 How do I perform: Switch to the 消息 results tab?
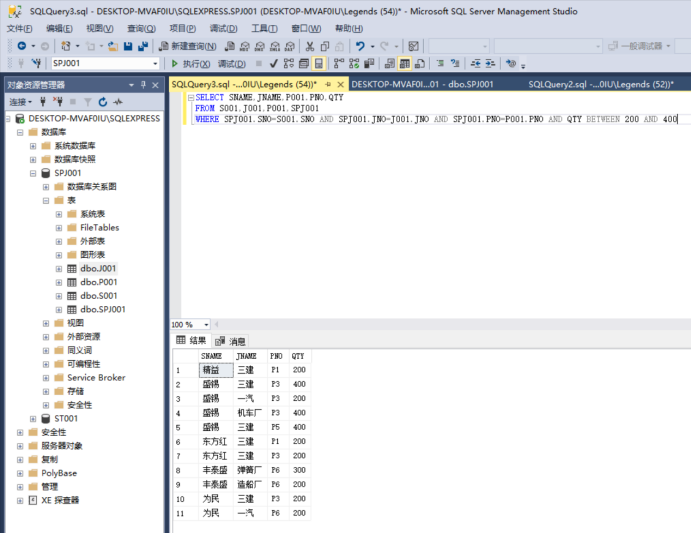pos(231,341)
